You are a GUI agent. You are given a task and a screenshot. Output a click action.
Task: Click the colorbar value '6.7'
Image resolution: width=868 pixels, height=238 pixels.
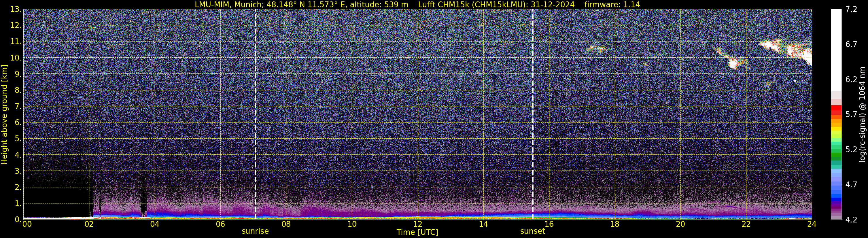[x=851, y=44]
